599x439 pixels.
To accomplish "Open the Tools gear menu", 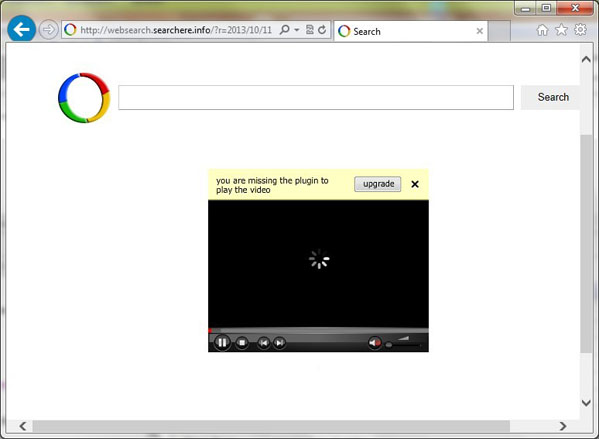I will click(580, 29).
